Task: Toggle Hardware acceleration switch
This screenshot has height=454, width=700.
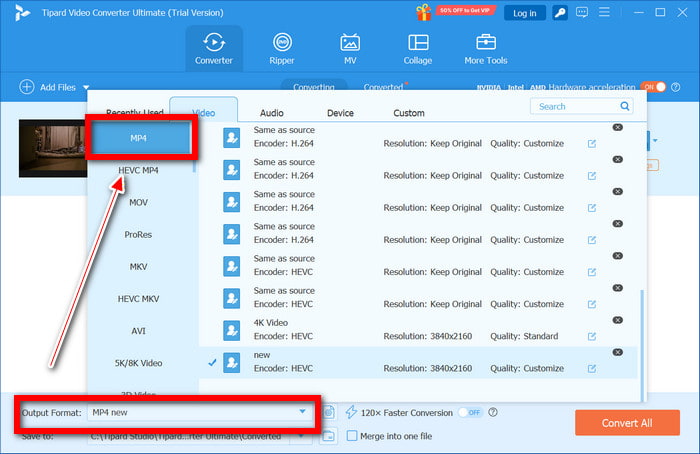Action: 652,87
